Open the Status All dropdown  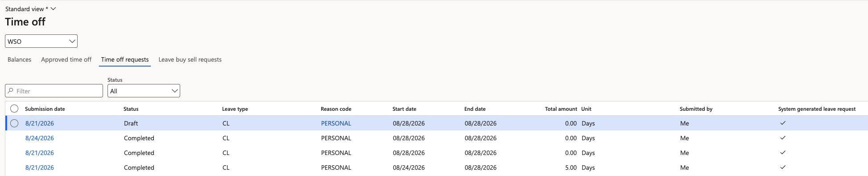(x=144, y=91)
